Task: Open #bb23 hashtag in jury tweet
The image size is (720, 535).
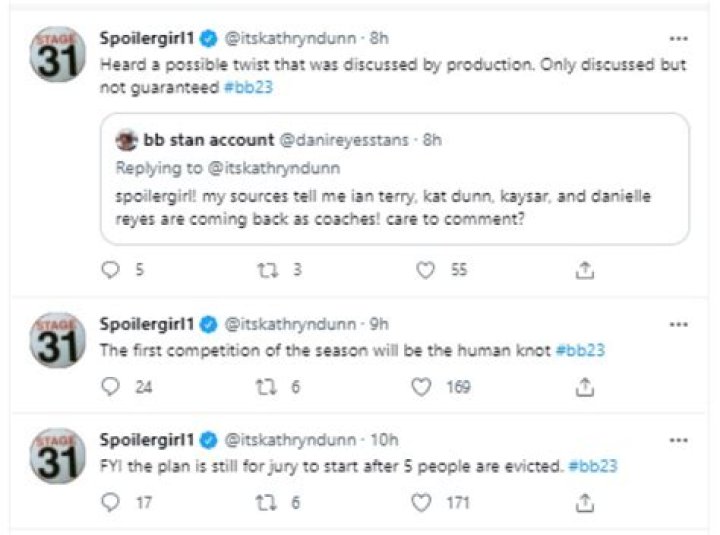Action: click(x=593, y=466)
